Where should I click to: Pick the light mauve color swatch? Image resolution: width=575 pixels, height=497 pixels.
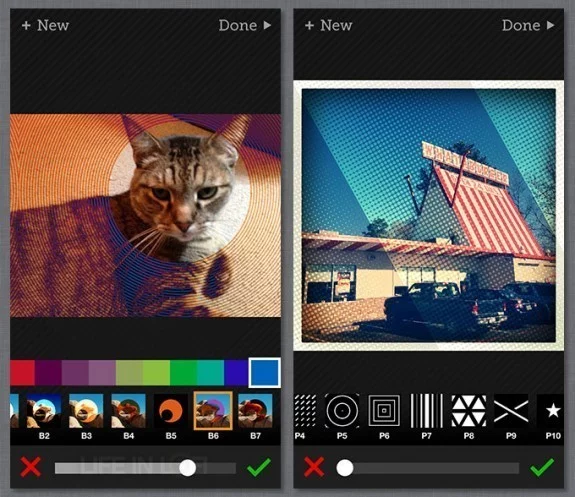point(102,372)
